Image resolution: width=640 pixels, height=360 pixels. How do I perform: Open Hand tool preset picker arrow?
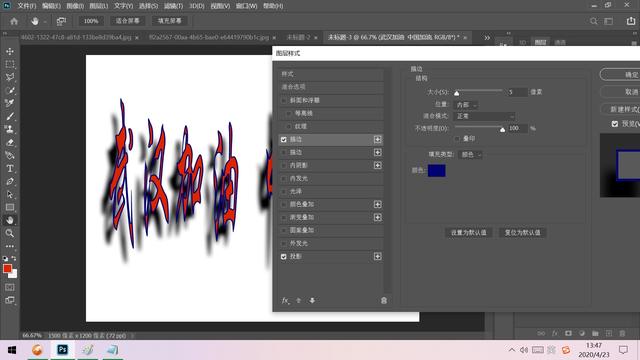pos(44,22)
